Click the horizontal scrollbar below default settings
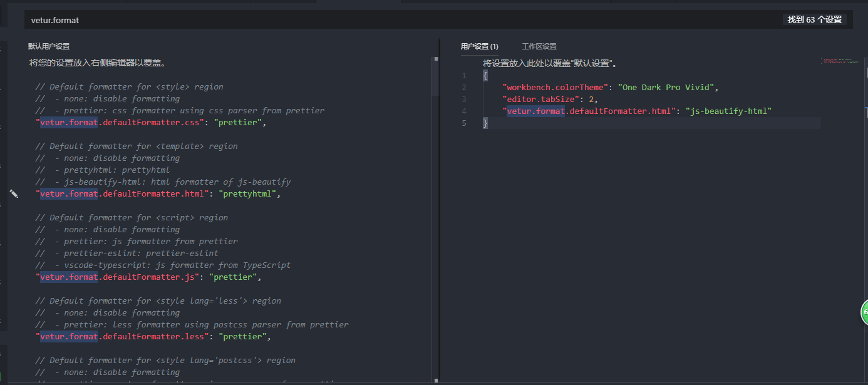868x385 pixels. pyautogui.click(x=219, y=381)
